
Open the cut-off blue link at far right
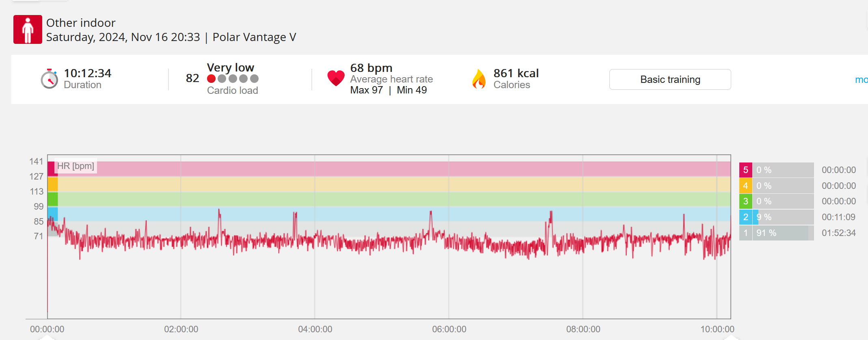click(862, 80)
